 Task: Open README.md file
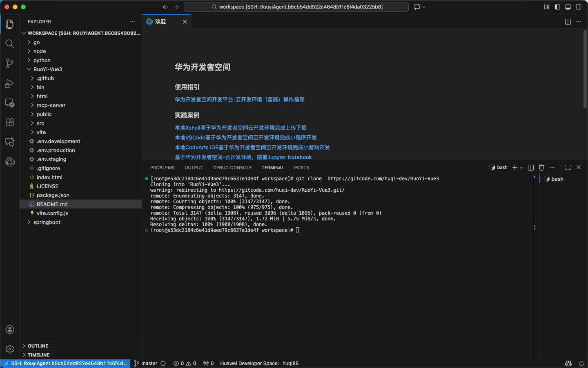tap(80, 204)
